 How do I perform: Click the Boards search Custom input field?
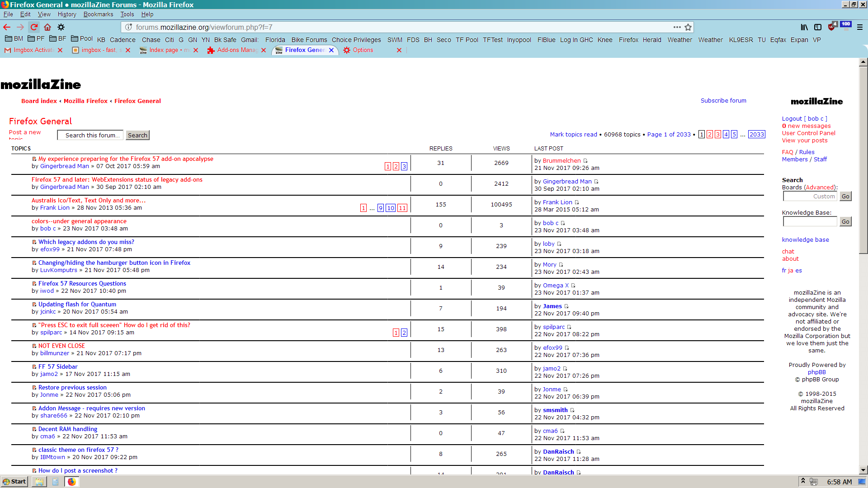coord(810,196)
